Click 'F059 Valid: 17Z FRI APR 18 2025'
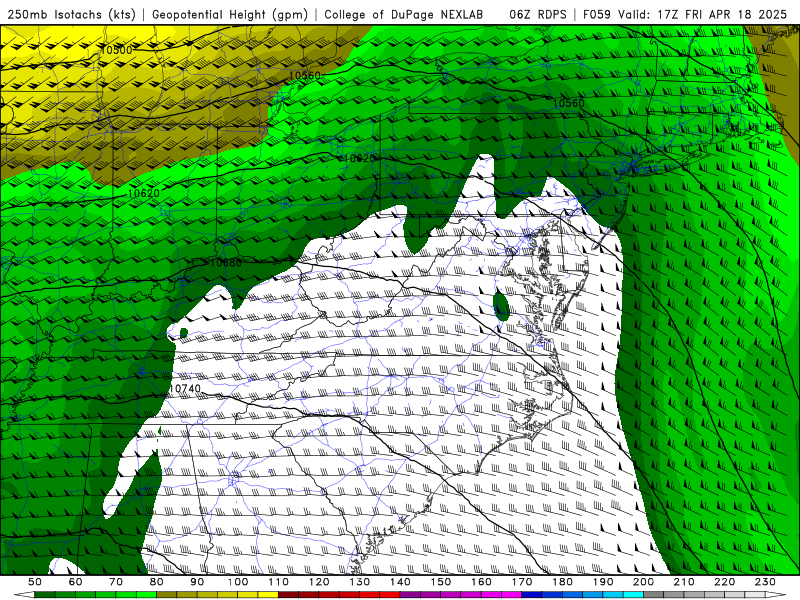The height and width of the screenshot is (600, 800). click(x=685, y=14)
